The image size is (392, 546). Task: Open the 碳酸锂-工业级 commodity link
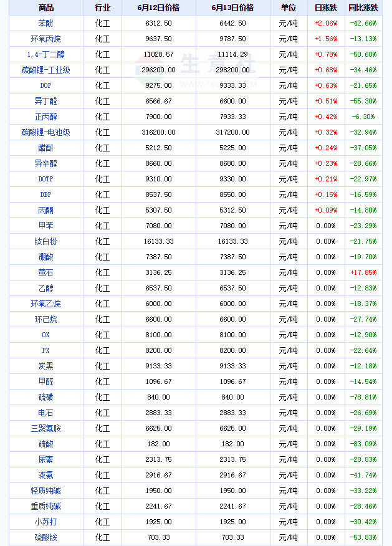45,70
